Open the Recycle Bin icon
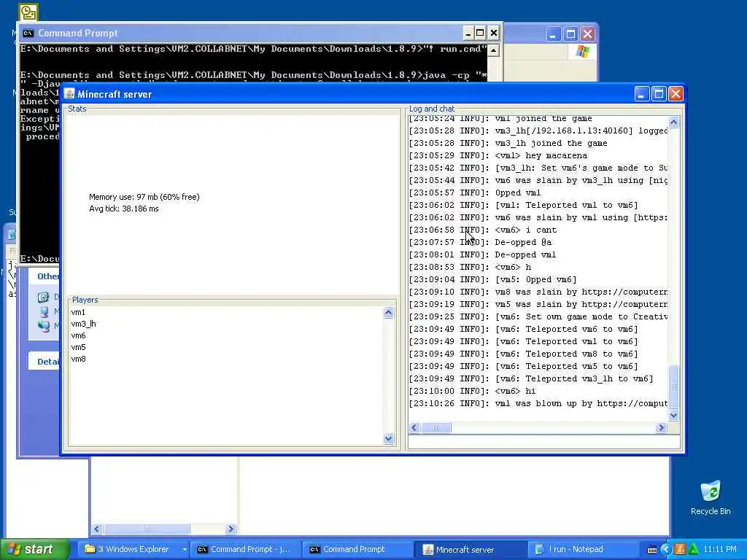747x560 pixels. 711,498
